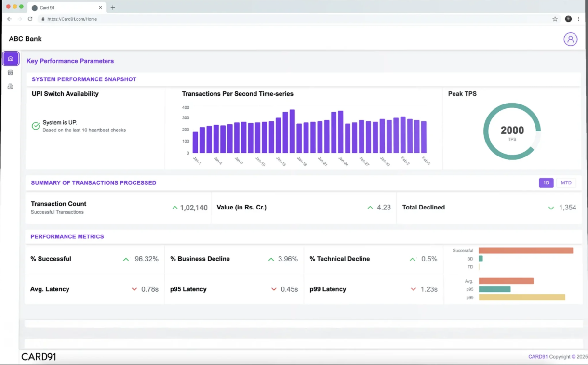This screenshot has width=588, height=365.
Task: Click the green system UP checkmark icon
Action: [x=36, y=126]
